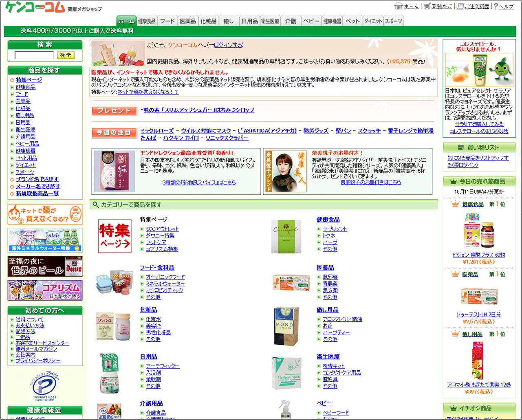Image resolution: width=522 pixels, height=420 pixels.
Task: Open sidebar link メーカー名でさがす
Action: click(x=38, y=186)
